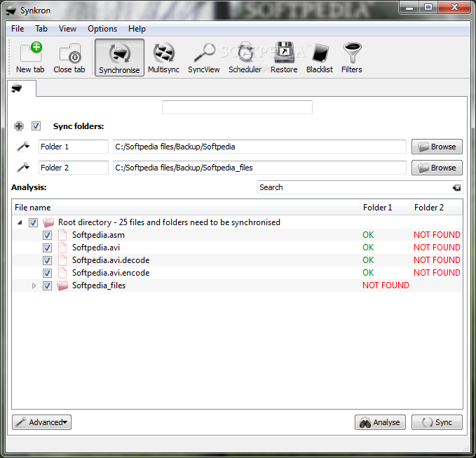Click the Softpedia.avi.encode file icon
The image size is (476, 458).
[x=62, y=273]
